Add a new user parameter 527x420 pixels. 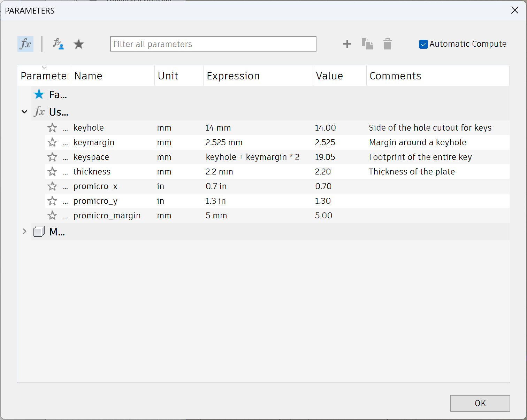click(x=347, y=44)
